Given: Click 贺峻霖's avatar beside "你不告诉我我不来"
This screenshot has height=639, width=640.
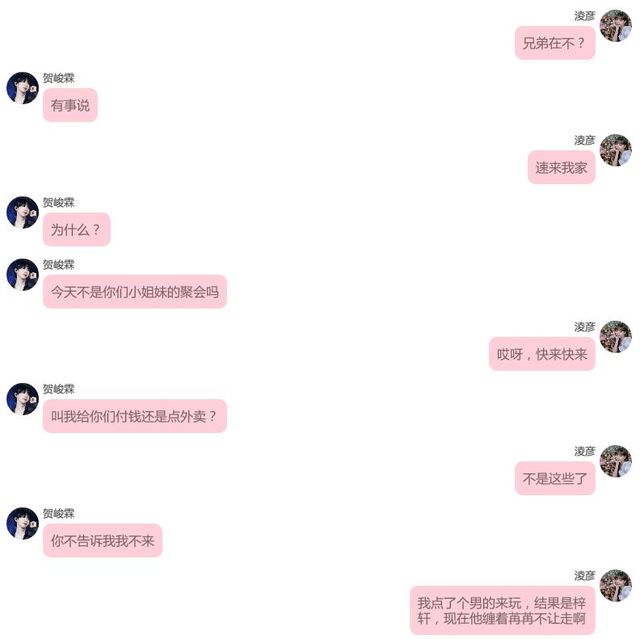Looking at the screenshot, I should coord(22,523).
